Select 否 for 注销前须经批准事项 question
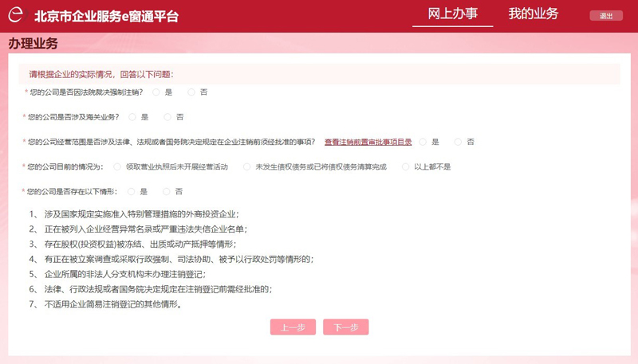 pos(458,142)
